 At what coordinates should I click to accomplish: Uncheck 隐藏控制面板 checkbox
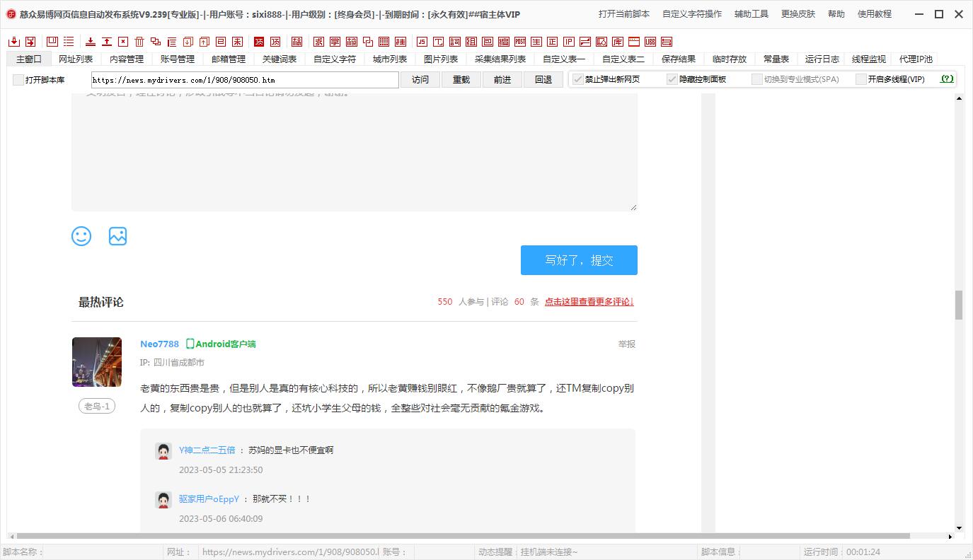(x=672, y=79)
